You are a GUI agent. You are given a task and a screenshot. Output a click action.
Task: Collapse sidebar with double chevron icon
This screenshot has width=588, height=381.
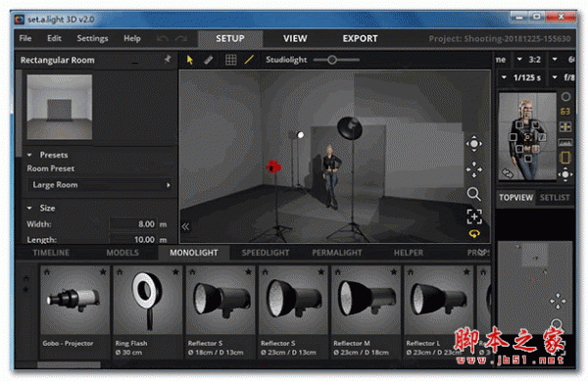coord(185,226)
